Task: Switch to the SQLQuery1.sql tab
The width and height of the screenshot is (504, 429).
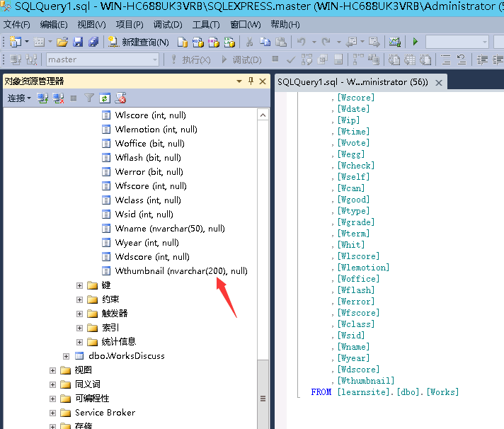Action: click(x=352, y=82)
